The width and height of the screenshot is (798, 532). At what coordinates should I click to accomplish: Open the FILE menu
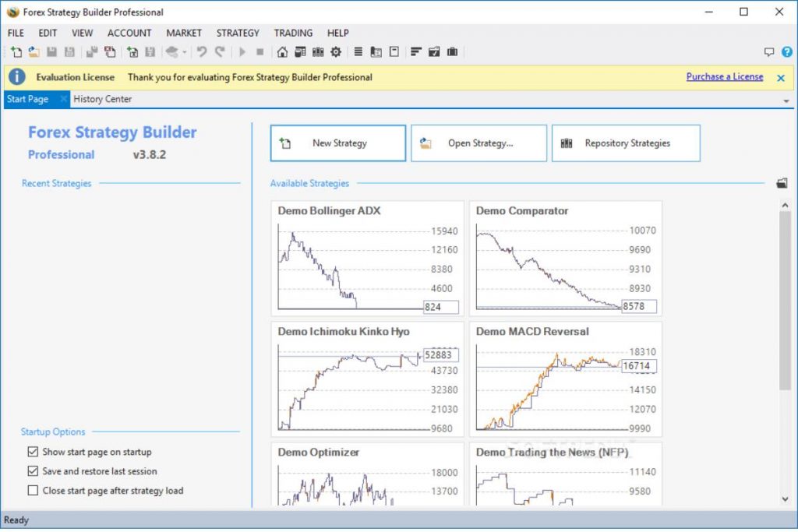[16, 33]
